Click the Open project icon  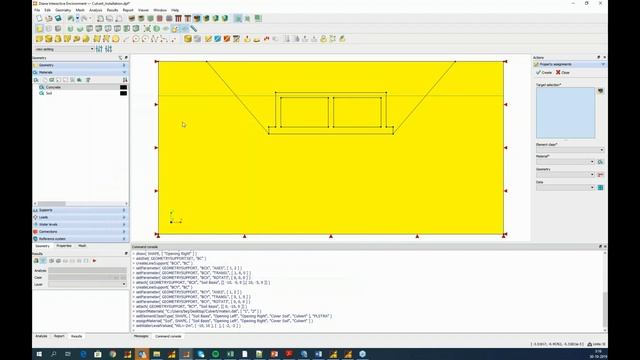(49, 18)
